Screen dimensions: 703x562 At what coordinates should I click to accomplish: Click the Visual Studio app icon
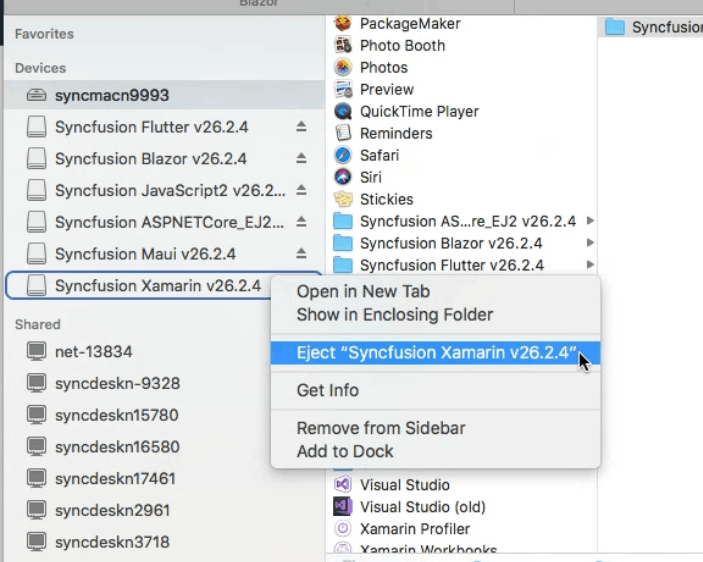coord(343,484)
